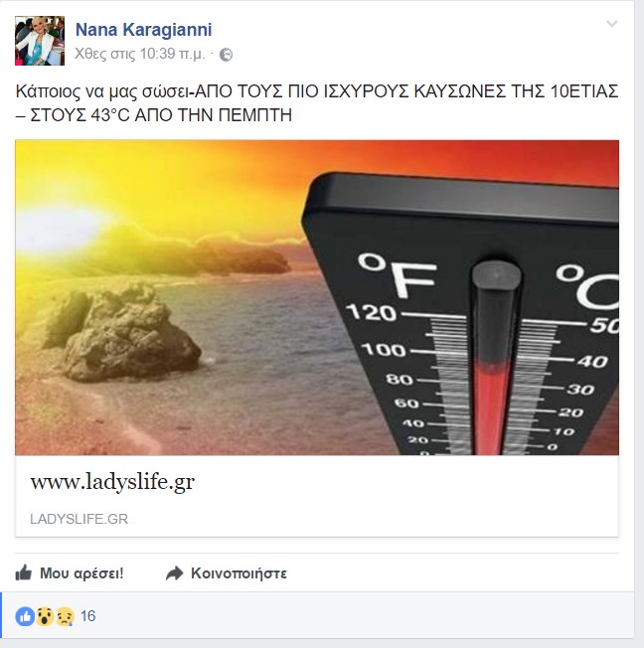This screenshot has width=644, height=648.
Task: Click the thumbs-up icon beside Μου αρέσει!
Action: click(24, 572)
